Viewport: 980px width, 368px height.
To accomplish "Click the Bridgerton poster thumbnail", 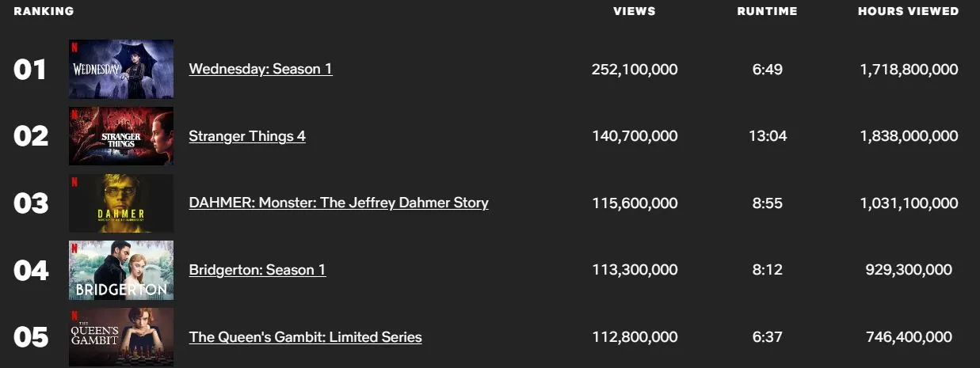I will 121,271.
